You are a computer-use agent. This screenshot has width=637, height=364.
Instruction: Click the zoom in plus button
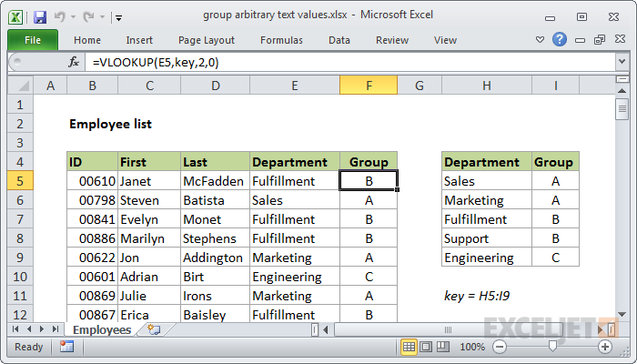click(605, 347)
